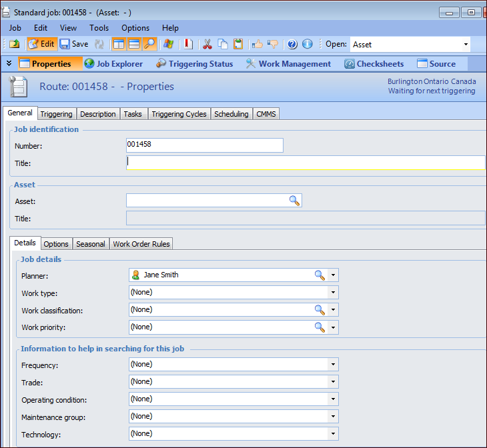Screen dimensions: 487x448
Task: Click the magnifier search icon in Asset field
Action: (x=294, y=201)
